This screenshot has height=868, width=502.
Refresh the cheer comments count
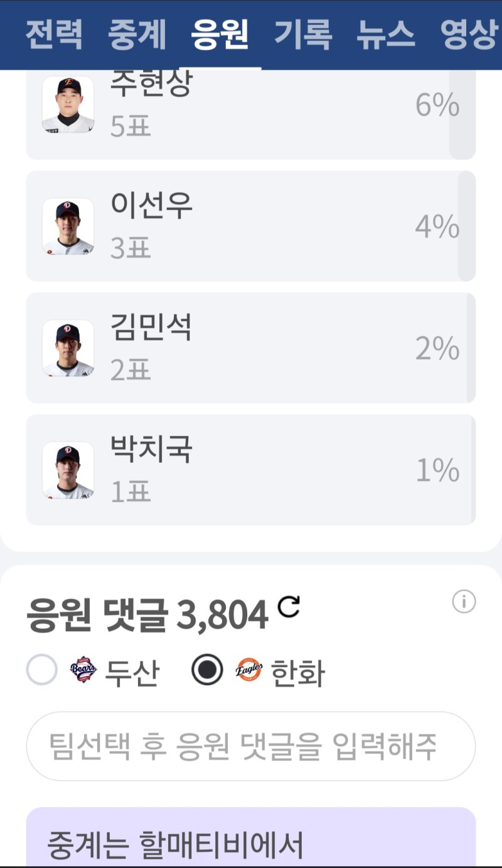click(289, 606)
